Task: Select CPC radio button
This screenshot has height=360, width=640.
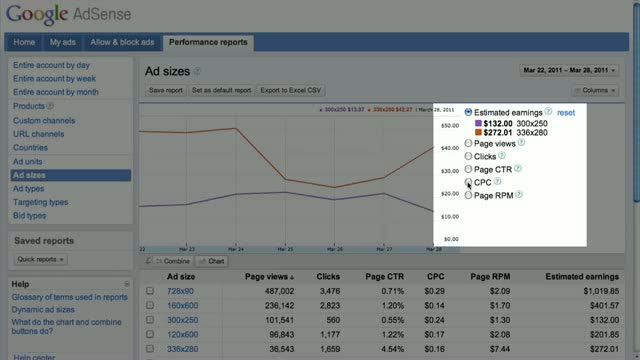Action: (x=468, y=182)
